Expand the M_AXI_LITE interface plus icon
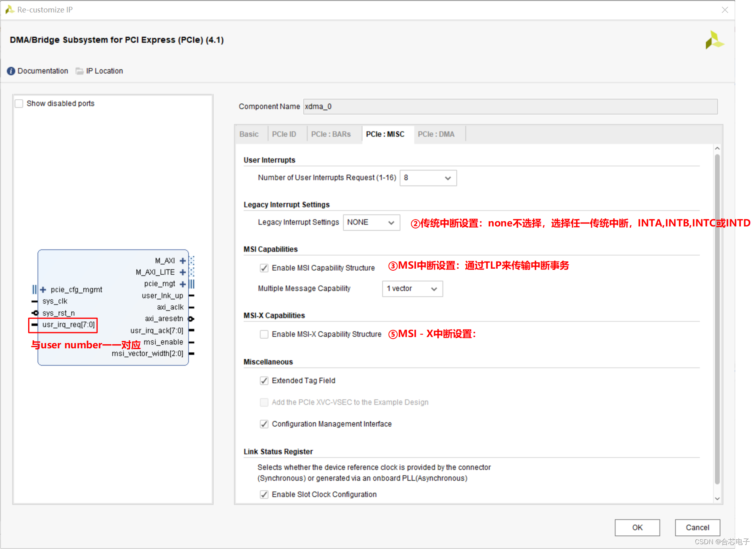This screenshot has width=756, height=549. pyautogui.click(x=183, y=272)
